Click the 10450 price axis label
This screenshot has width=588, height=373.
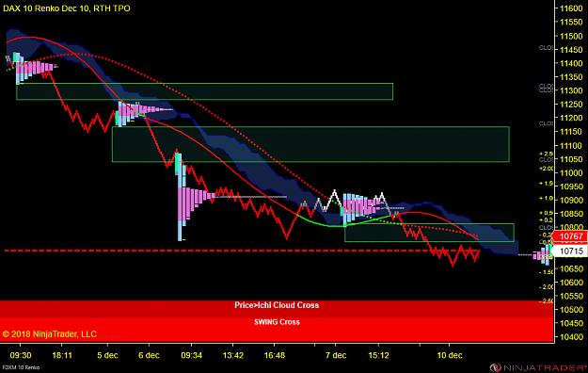[571, 323]
